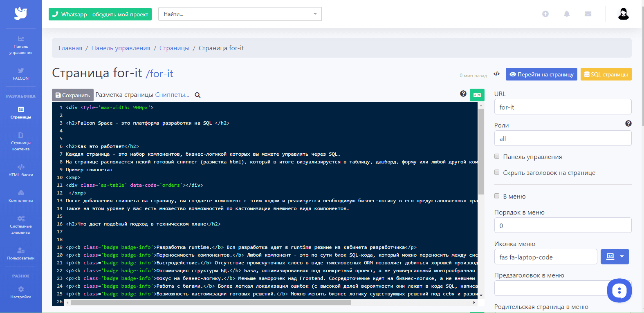Screen dimensions: 644x313
Task: Go to Компоненты in the sidebar
Action: pos(21,196)
